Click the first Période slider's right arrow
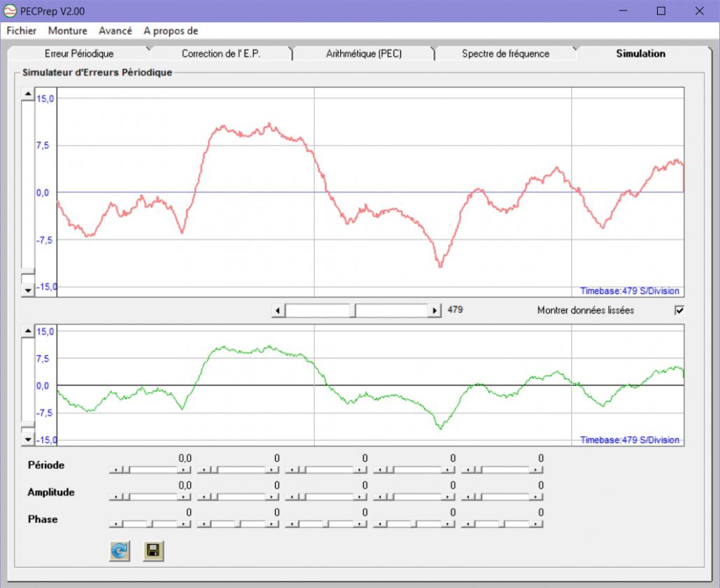Screen dimensions: 720x588 coord(185,470)
